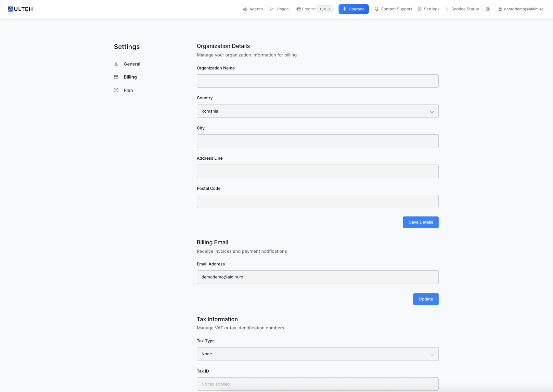Open the account menu for demodemo@aldim.ro
The image size is (553, 392).
521,9
